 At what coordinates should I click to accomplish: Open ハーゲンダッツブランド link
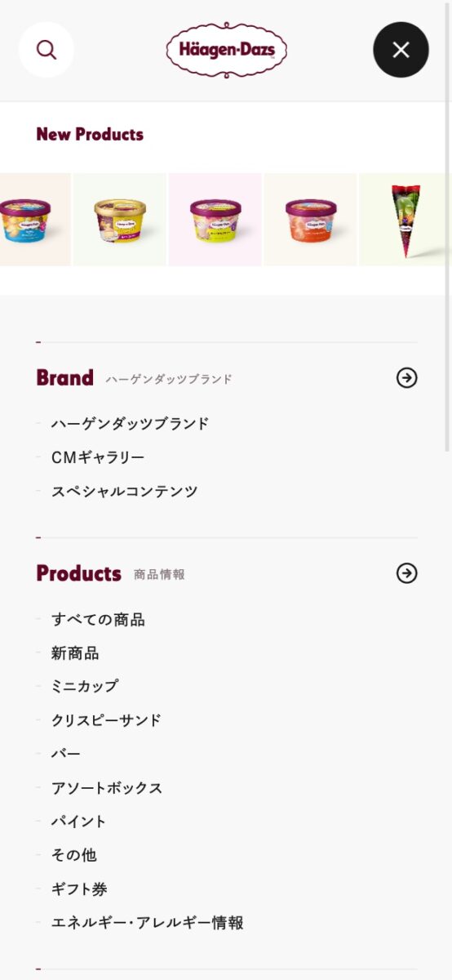click(x=131, y=424)
